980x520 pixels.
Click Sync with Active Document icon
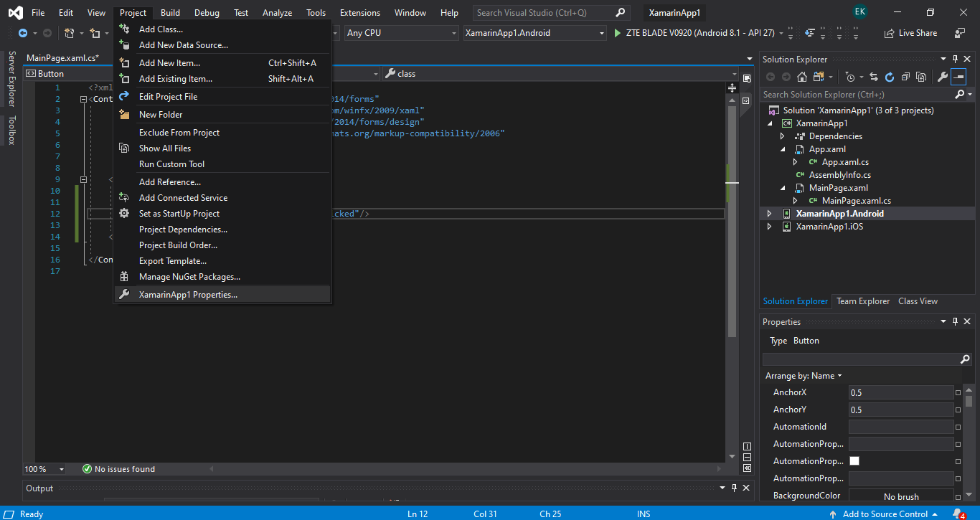click(x=874, y=77)
